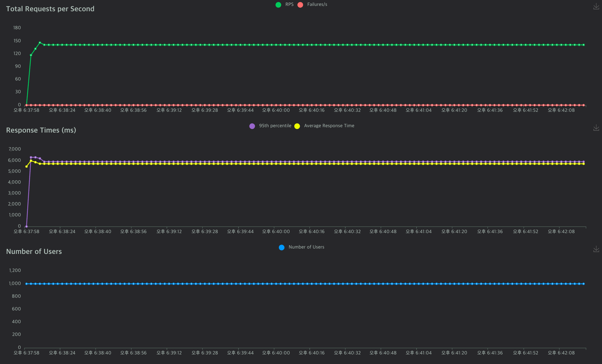
Task: Click the 1,000 label on Users chart
Action: point(15,283)
